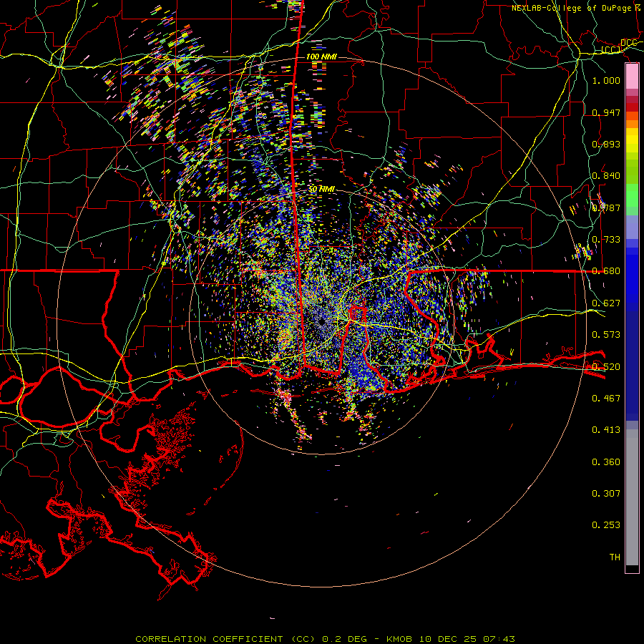Click the 100 NMI range ring label
644x644 pixels.
[321, 57]
